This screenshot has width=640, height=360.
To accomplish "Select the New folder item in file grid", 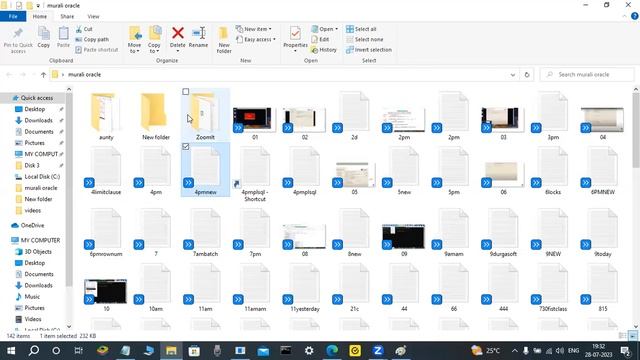I will [x=156, y=116].
